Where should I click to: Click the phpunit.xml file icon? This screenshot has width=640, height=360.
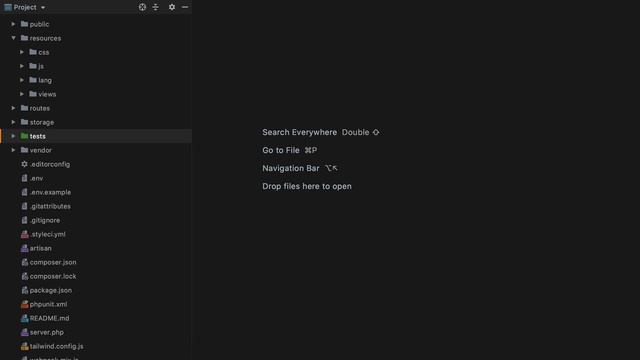pyautogui.click(x=24, y=304)
